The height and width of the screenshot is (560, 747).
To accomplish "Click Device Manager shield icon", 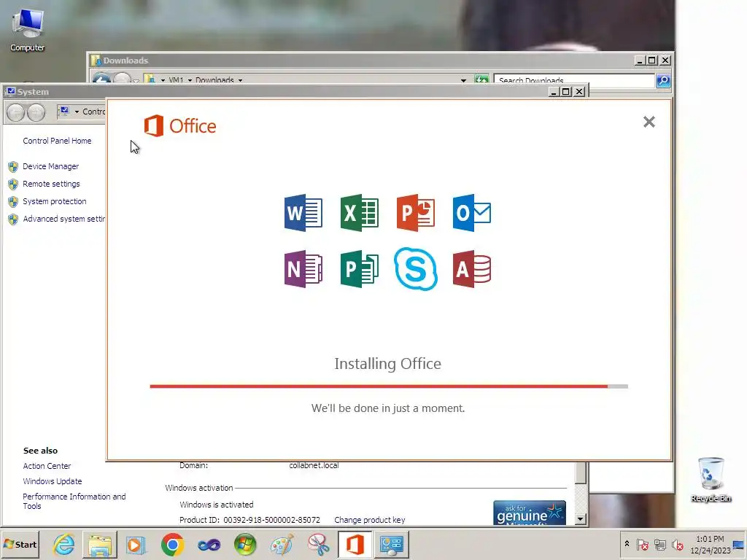I will pyautogui.click(x=13, y=167).
